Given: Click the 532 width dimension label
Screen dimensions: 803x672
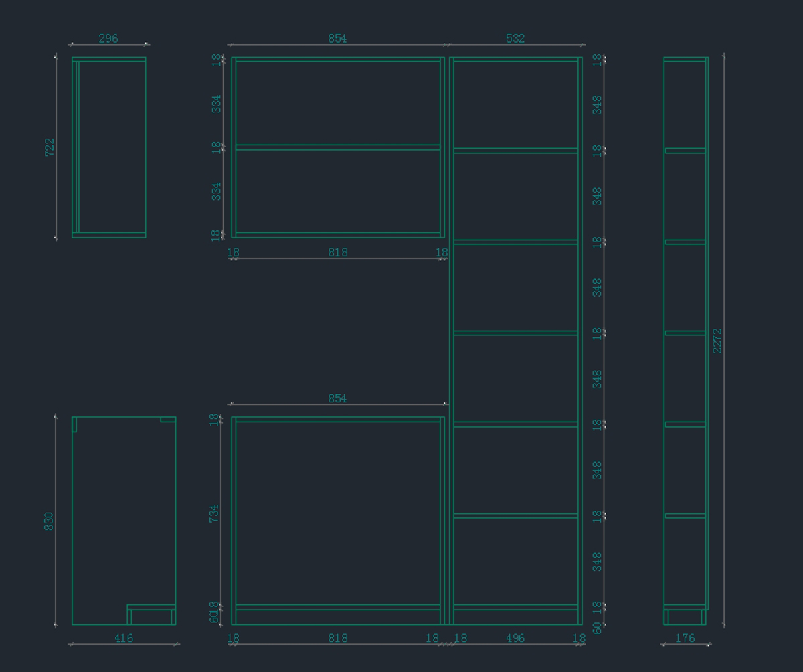Looking at the screenshot, I should pyautogui.click(x=515, y=39).
